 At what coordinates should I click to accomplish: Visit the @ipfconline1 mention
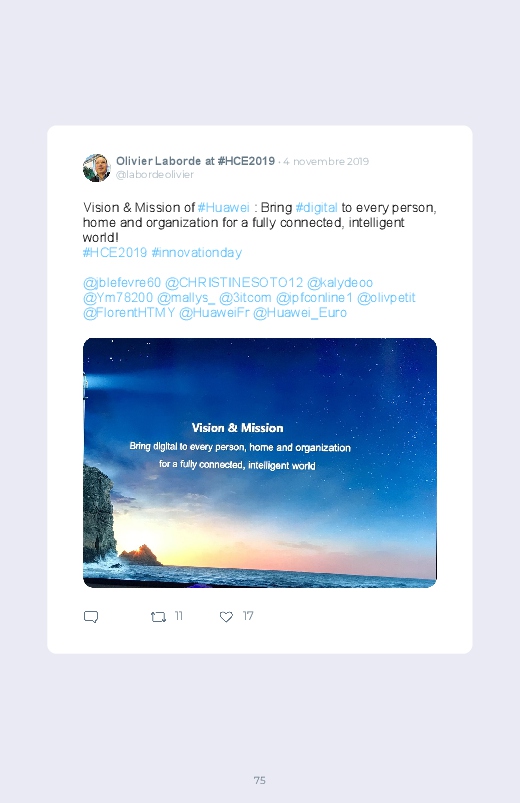pos(314,298)
